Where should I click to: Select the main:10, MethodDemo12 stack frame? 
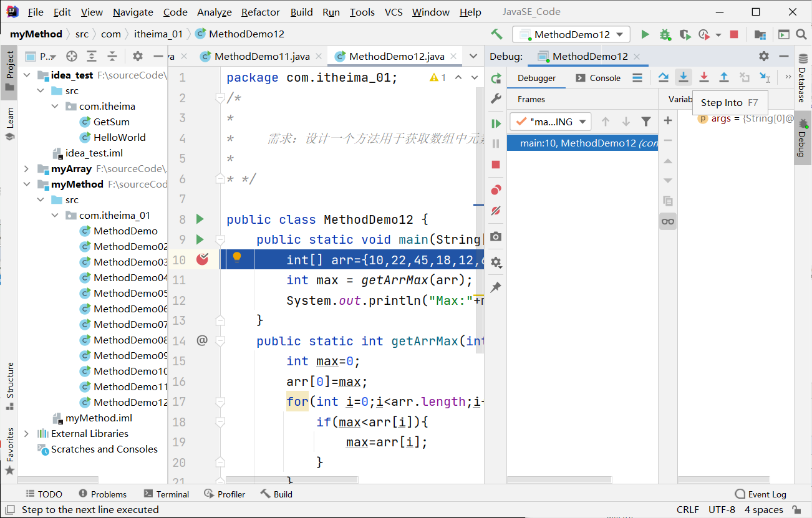582,143
